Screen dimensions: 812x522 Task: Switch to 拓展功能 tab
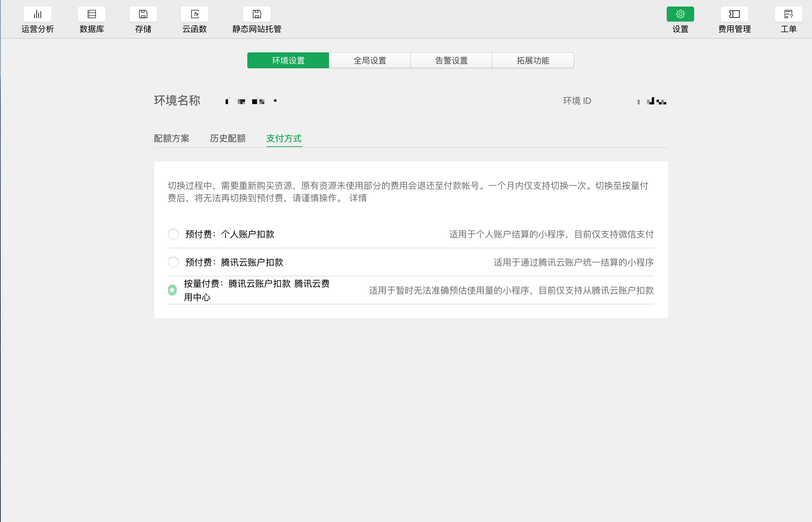coord(533,61)
